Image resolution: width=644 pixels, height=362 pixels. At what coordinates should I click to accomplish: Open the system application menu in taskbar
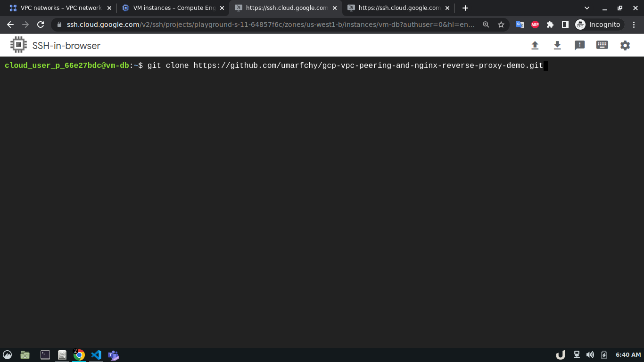pos(8,355)
